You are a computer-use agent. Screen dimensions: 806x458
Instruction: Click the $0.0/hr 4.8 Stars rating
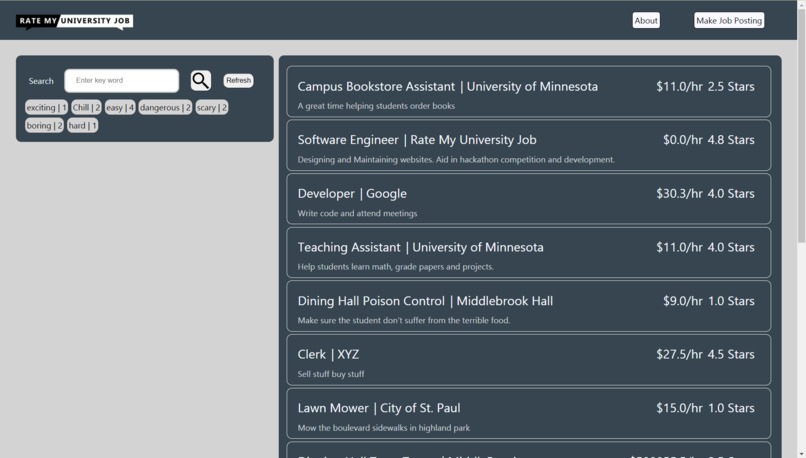tap(708, 140)
